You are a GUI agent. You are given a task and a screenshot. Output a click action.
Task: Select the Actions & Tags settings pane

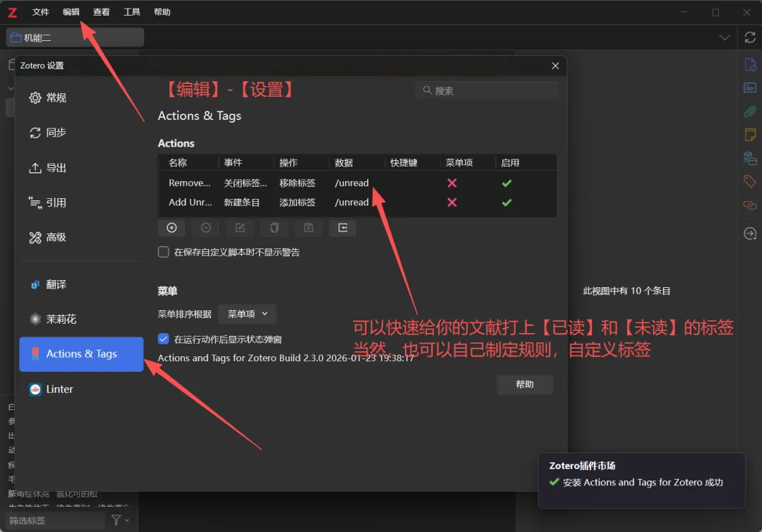[81, 354]
